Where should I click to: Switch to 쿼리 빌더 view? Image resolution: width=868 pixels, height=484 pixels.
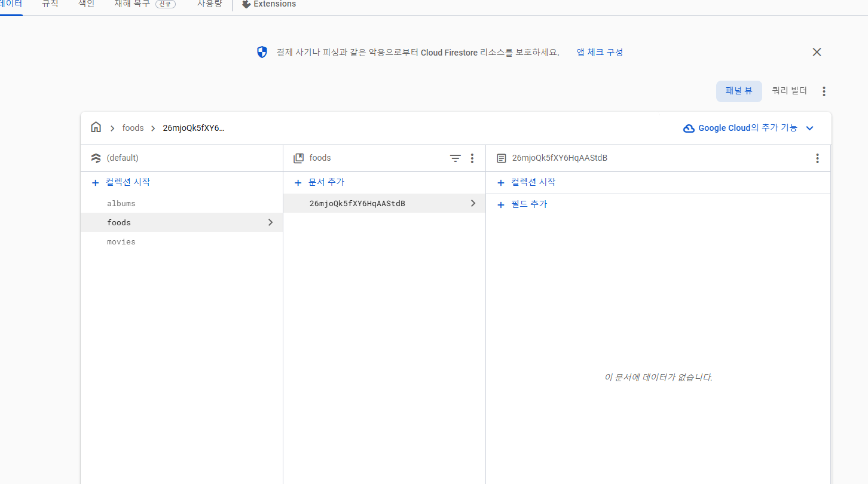tap(789, 91)
